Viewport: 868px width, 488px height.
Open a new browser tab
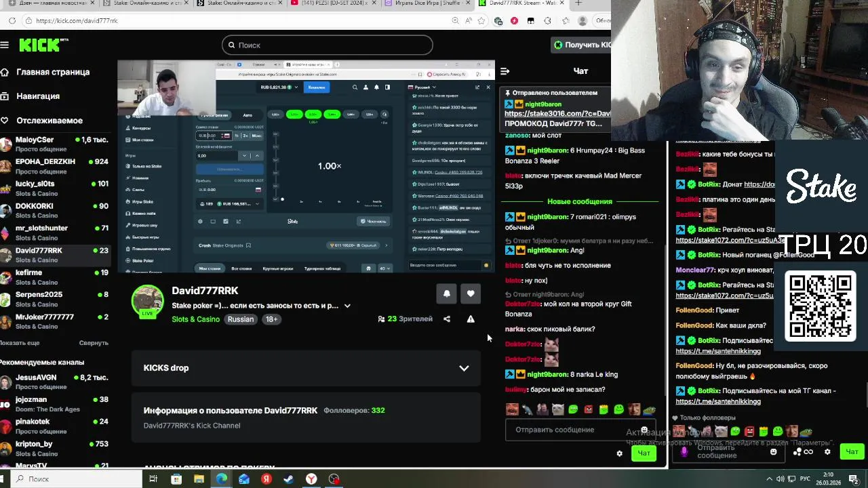click(578, 3)
